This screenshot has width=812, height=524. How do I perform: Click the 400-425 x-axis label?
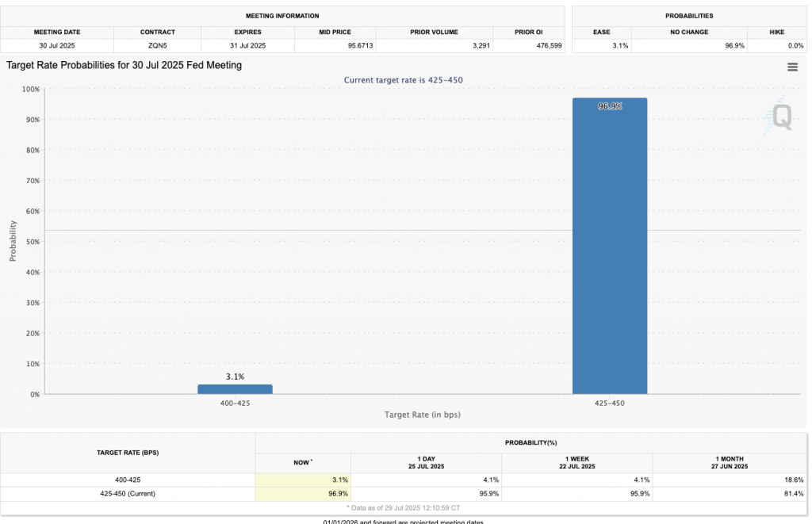pyautogui.click(x=235, y=404)
